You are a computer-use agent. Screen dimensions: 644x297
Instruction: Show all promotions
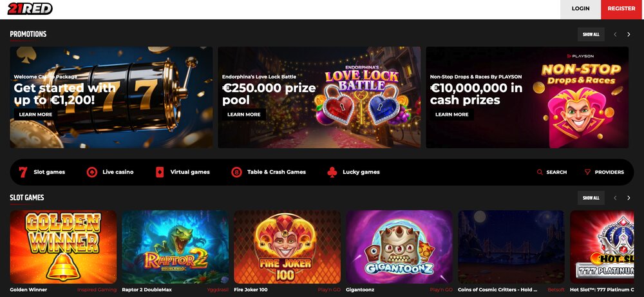591,35
